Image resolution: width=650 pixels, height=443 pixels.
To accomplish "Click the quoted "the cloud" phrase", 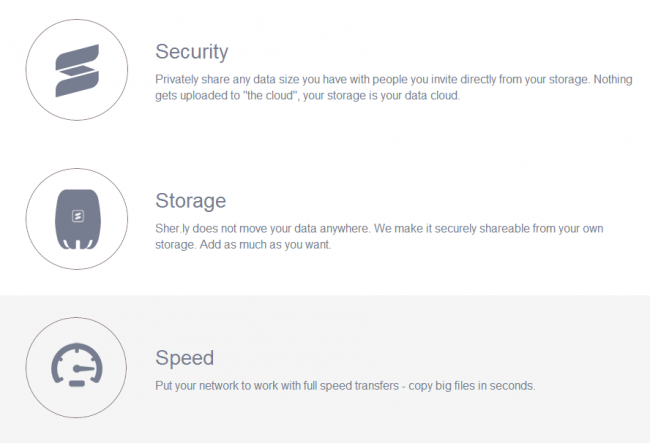I will coord(271,96).
